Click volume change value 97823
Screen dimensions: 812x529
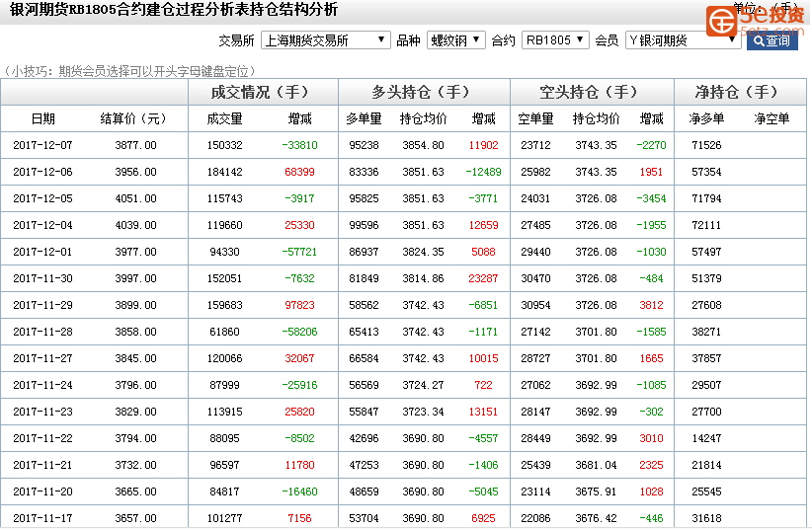pyautogui.click(x=300, y=305)
